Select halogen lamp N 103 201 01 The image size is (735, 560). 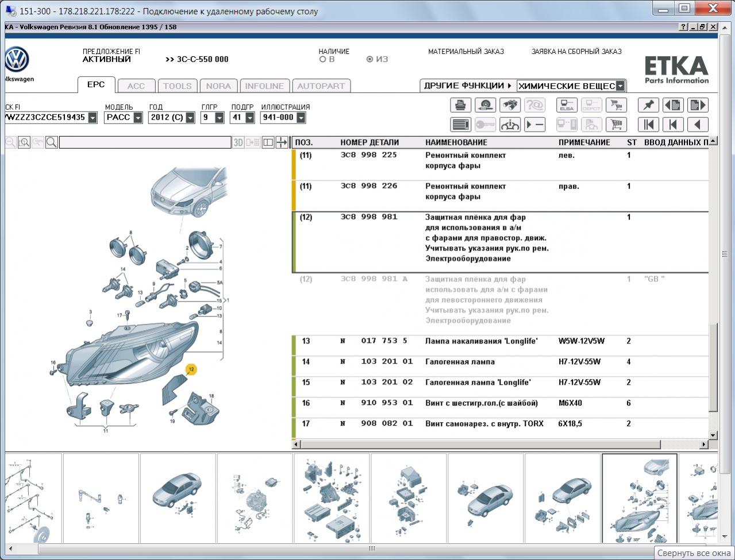tap(501, 366)
